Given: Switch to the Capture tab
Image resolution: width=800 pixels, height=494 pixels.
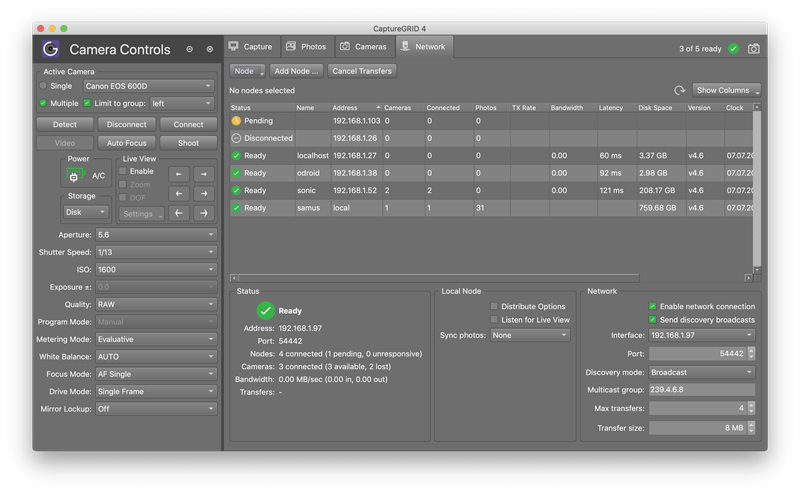Looking at the screenshot, I should click(252, 46).
